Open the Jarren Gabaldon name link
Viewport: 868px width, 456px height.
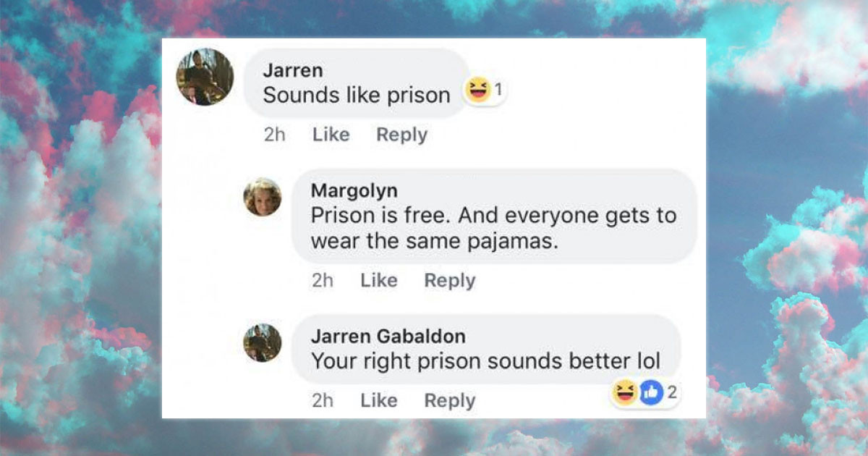pyautogui.click(x=388, y=337)
